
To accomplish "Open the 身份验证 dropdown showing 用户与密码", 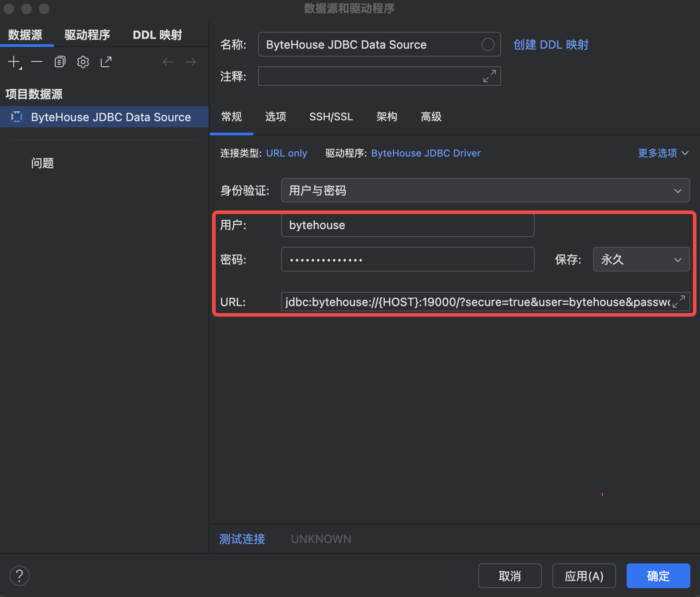I will 485,190.
